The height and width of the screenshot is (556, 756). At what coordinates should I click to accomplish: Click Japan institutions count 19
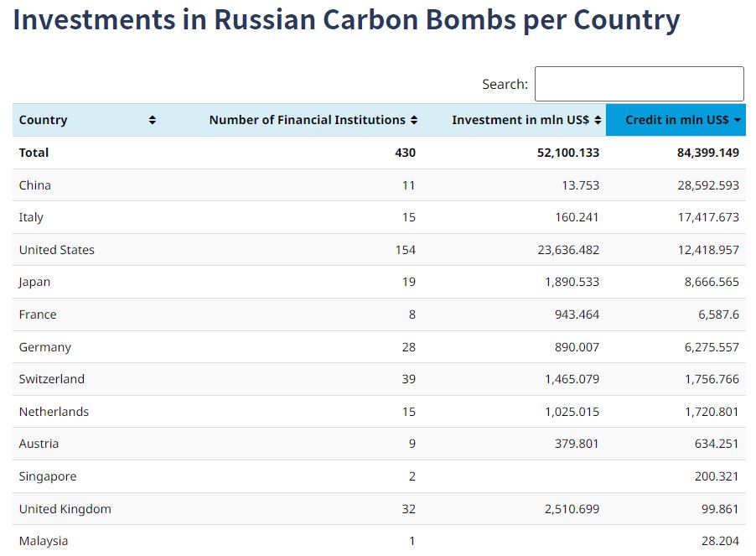coord(409,282)
